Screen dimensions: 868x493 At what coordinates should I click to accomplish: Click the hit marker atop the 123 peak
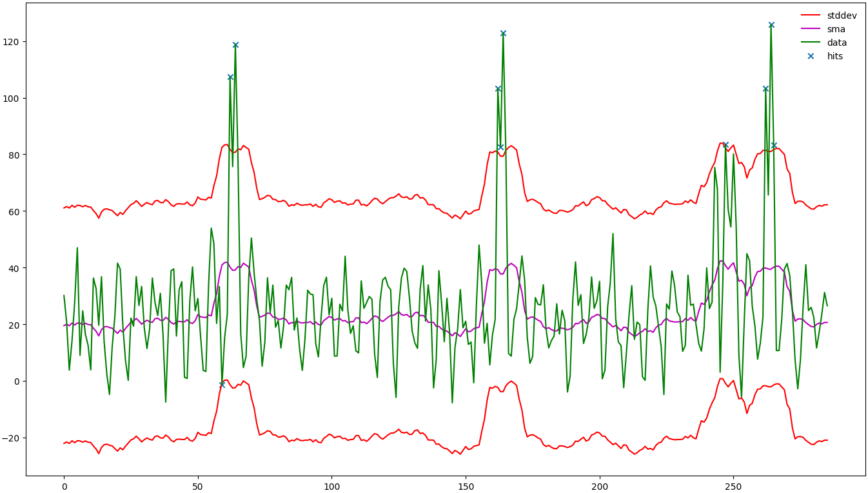503,34
